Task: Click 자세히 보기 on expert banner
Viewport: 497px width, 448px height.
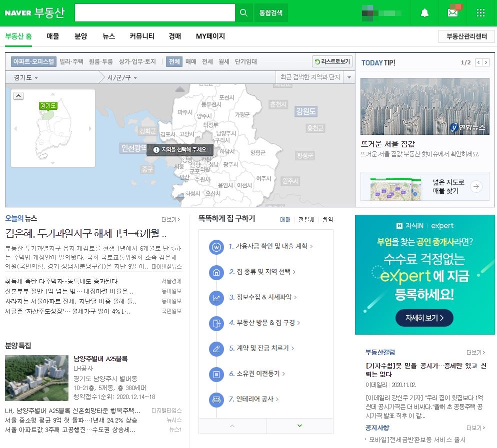Action: click(x=424, y=318)
